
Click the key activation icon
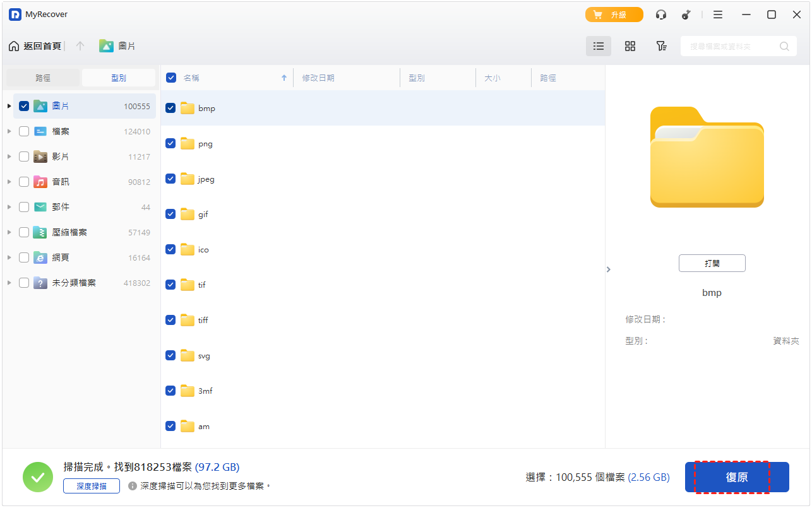(686, 15)
